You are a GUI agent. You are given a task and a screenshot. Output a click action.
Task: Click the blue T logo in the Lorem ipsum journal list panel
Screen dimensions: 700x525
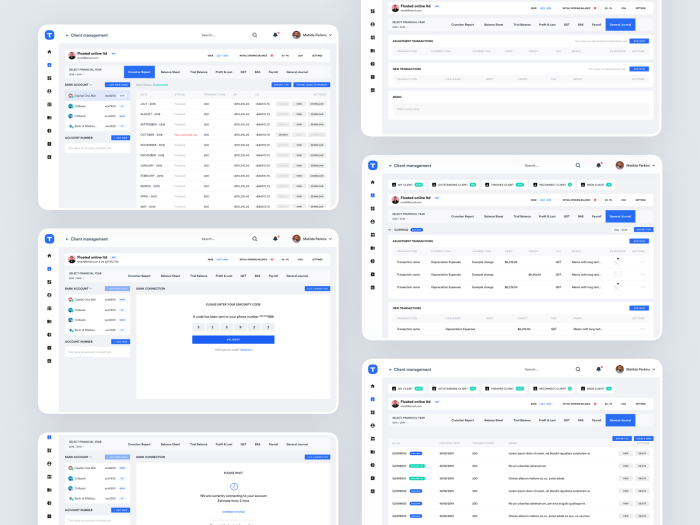tap(373, 369)
